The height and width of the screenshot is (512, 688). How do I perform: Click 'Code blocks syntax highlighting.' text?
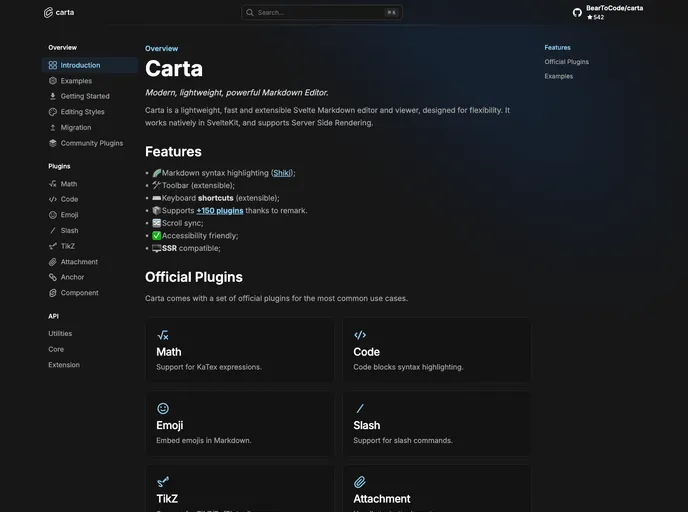(x=408, y=367)
